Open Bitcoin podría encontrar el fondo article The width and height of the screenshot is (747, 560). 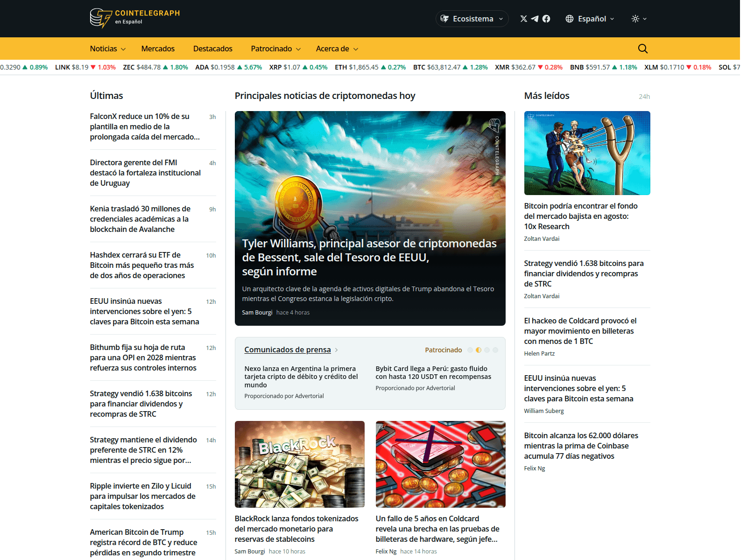pos(581,216)
